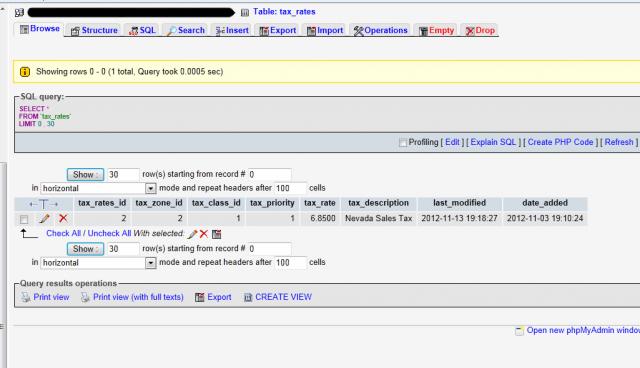640x368 pixels.
Task: Click the With selected export icon
Action: [x=217, y=234]
